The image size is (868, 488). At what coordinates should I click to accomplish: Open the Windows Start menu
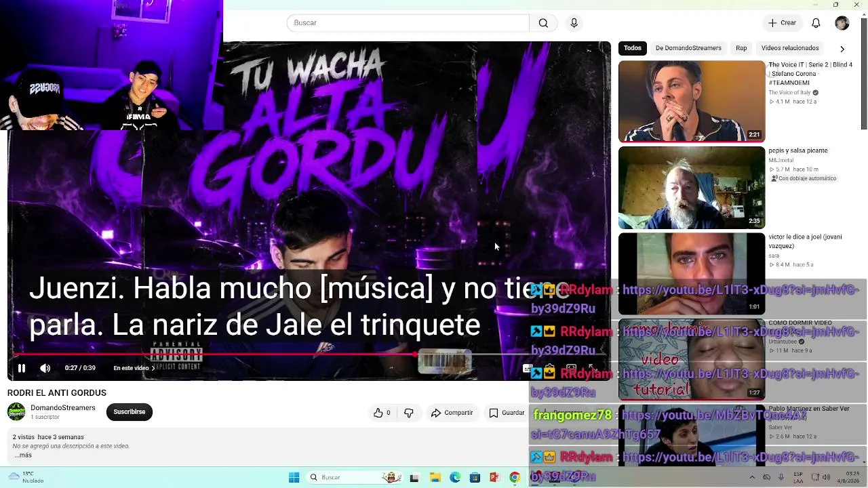click(294, 478)
